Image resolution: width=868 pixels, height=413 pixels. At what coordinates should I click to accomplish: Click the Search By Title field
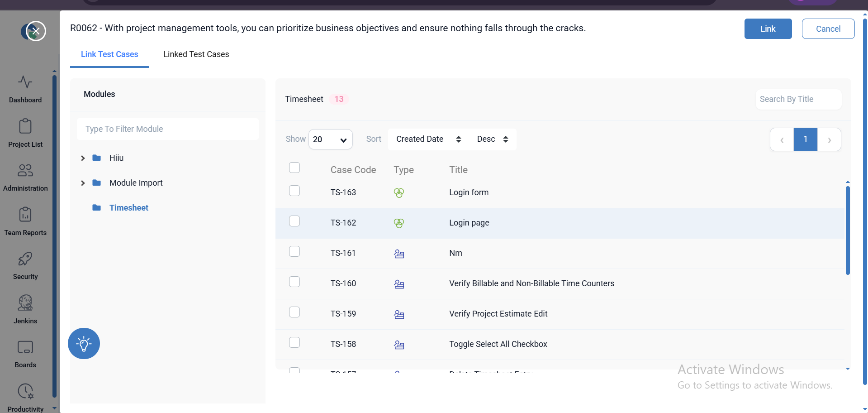[798, 99]
